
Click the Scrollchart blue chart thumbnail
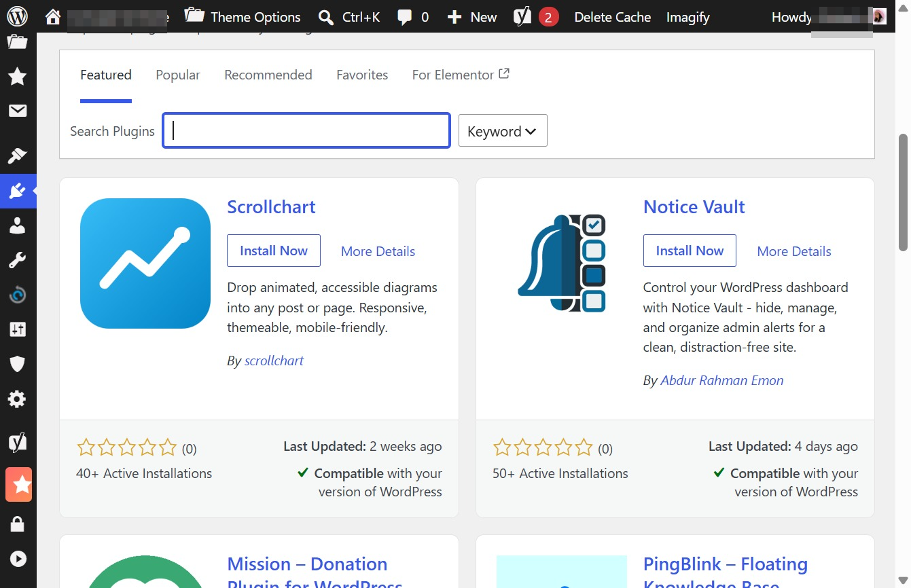145,263
